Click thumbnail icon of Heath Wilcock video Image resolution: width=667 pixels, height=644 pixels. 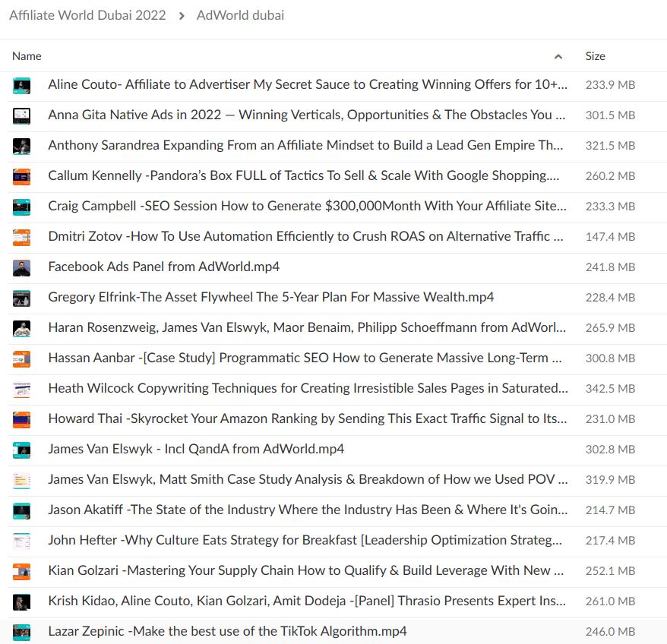tap(21, 389)
